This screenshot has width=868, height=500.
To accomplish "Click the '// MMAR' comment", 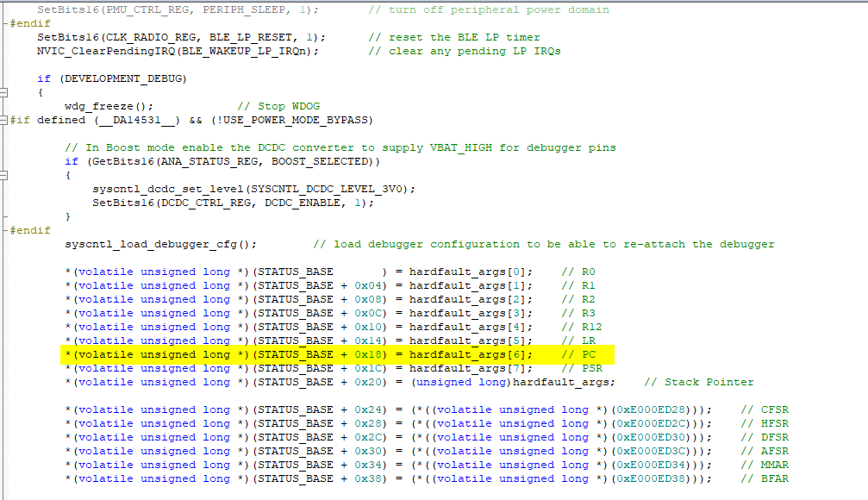I will pyautogui.click(x=765, y=466).
